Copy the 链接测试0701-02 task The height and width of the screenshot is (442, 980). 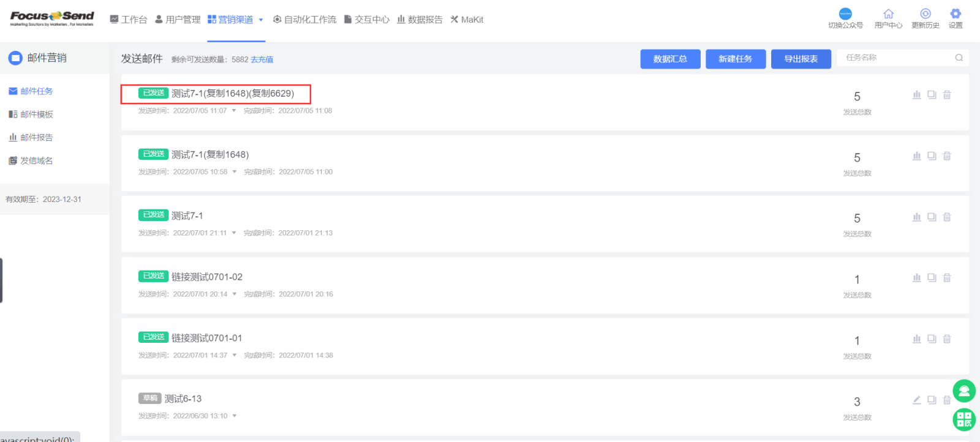(932, 278)
